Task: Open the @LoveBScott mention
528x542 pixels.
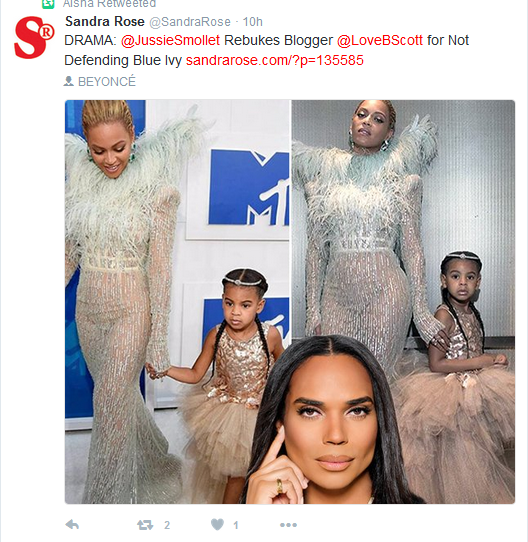Action: [x=380, y=40]
